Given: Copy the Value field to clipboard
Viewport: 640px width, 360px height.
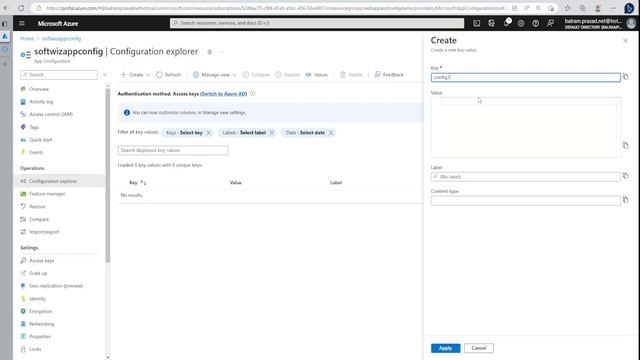Looking at the screenshot, I should pyautogui.click(x=625, y=145).
